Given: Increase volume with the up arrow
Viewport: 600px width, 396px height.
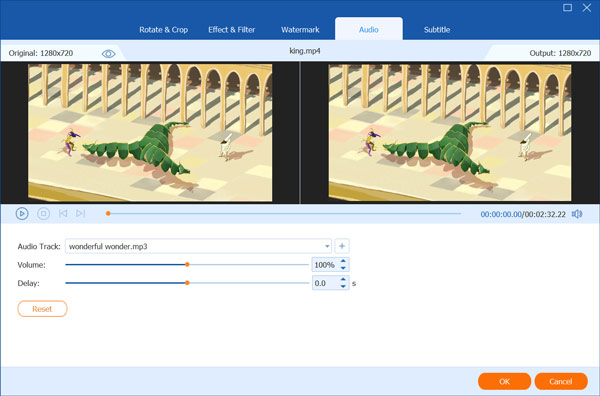Looking at the screenshot, I should point(343,261).
